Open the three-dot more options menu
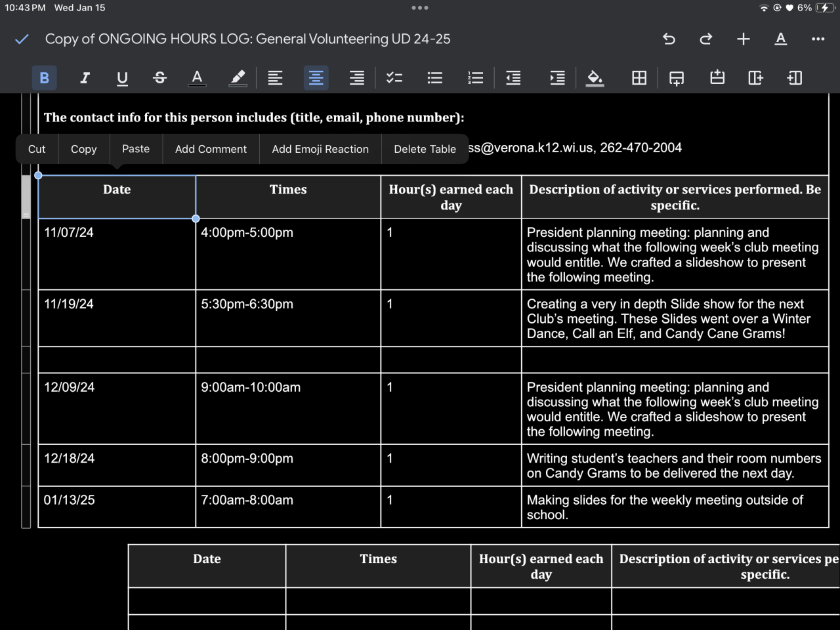This screenshot has width=840, height=630. (x=818, y=39)
